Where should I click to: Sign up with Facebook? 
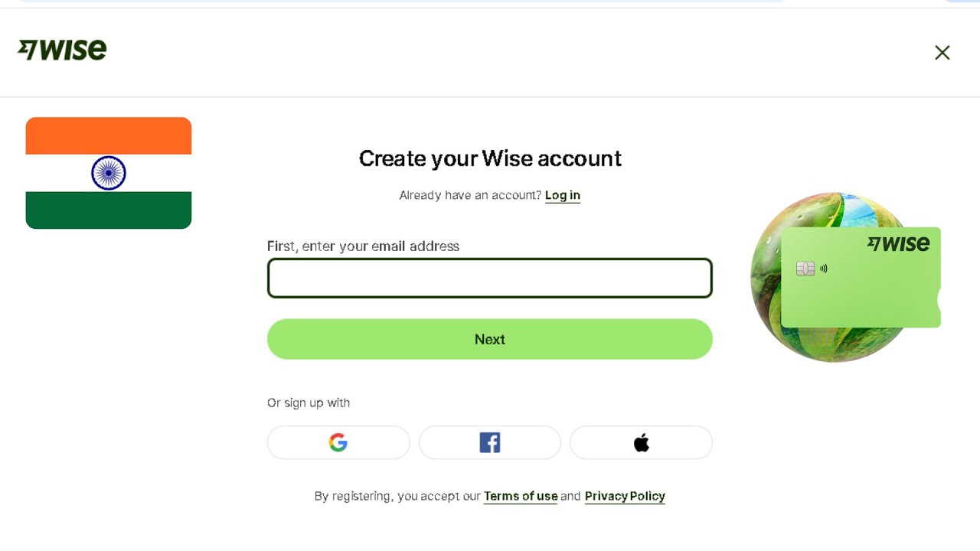coord(489,442)
